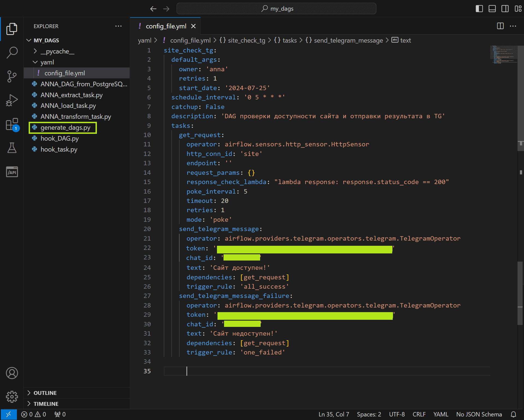Collapse the MY_DAGS root folder

point(77,40)
